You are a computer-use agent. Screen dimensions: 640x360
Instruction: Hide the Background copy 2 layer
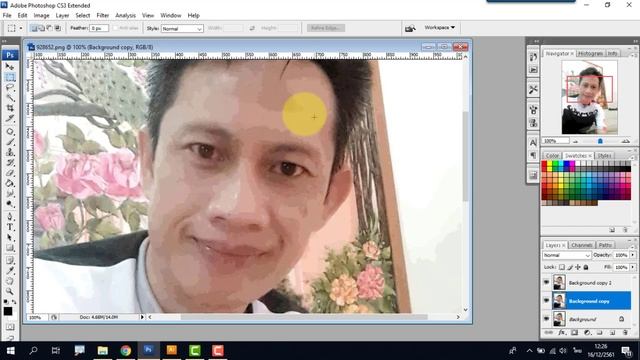tap(547, 282)
